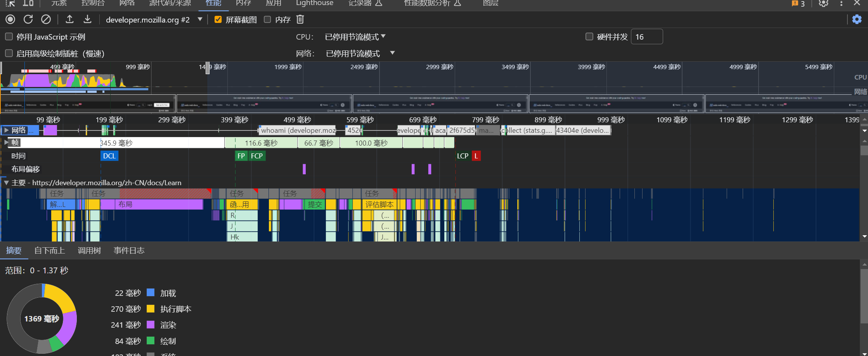This screenshot has height=356, width=868.
Task: Select the collect (stats.g...) network request
Action: [x=528, y=130]
